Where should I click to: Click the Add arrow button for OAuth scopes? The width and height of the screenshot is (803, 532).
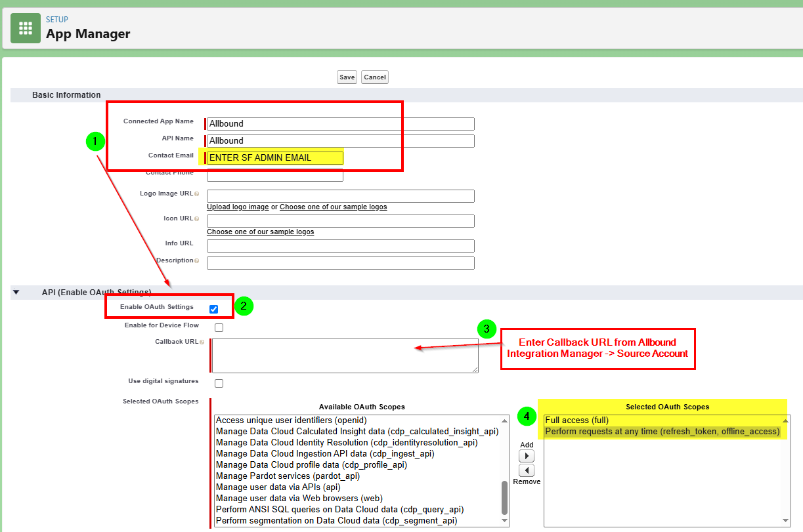(527, 456)
